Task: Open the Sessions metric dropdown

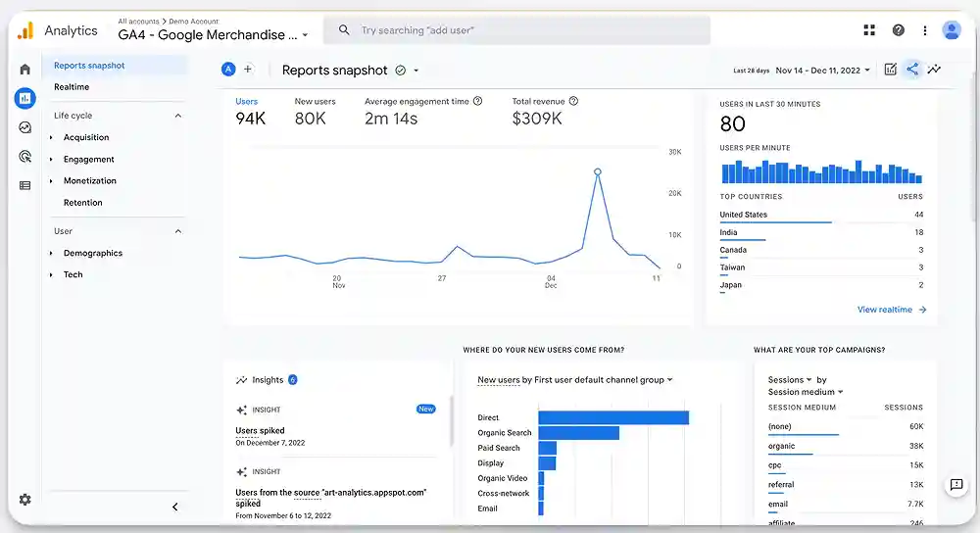Action: tap(790, 380)
